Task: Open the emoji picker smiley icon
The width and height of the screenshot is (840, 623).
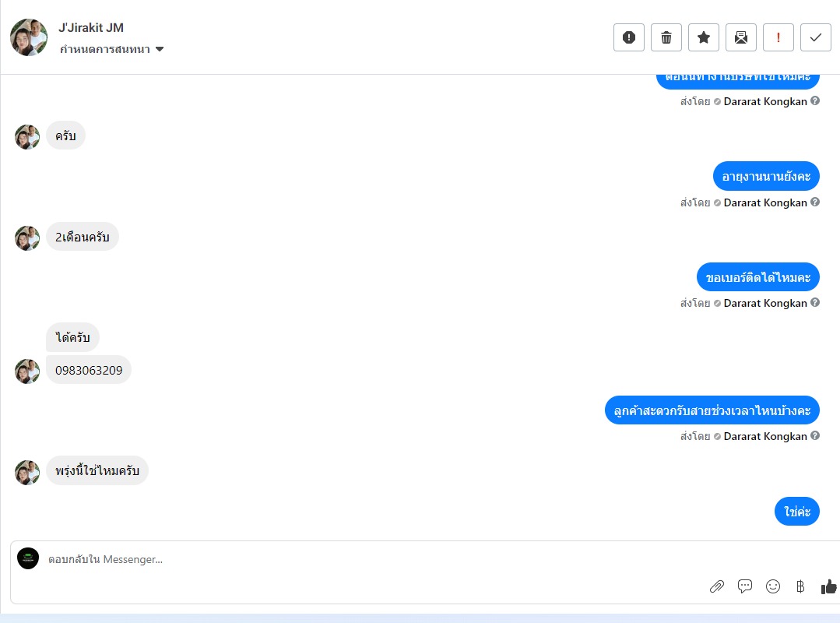Action: (x=772, y=586)
